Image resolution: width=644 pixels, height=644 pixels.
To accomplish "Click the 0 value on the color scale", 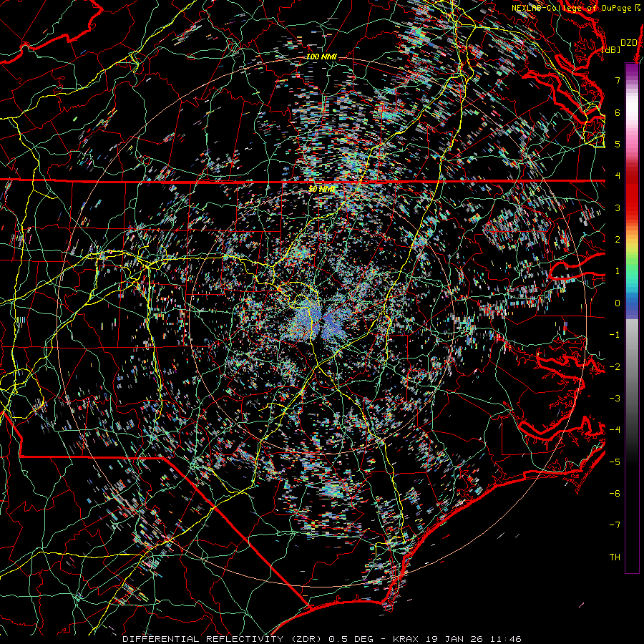I will coord(618,303).
